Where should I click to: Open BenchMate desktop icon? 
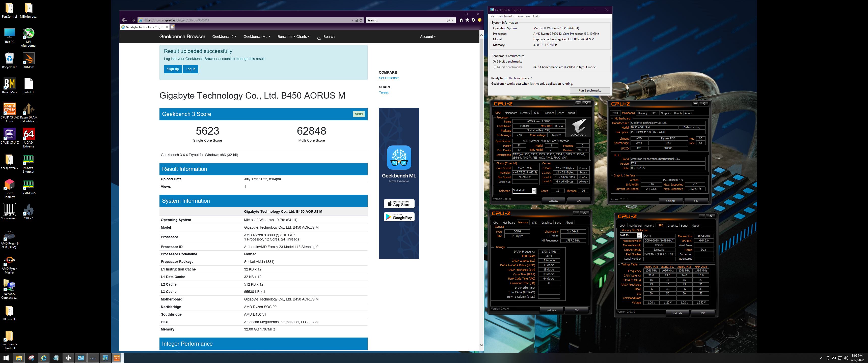coord(9,86)
